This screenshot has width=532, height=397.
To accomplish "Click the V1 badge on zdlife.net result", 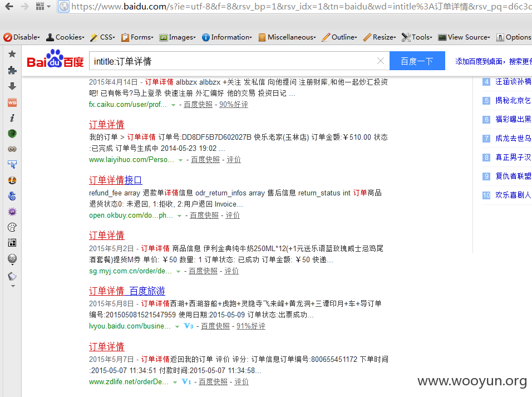I will click(186, 382).
